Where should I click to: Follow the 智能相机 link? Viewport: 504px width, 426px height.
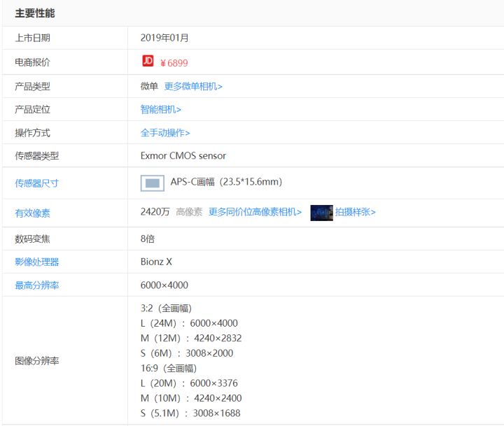coord(161,110)
